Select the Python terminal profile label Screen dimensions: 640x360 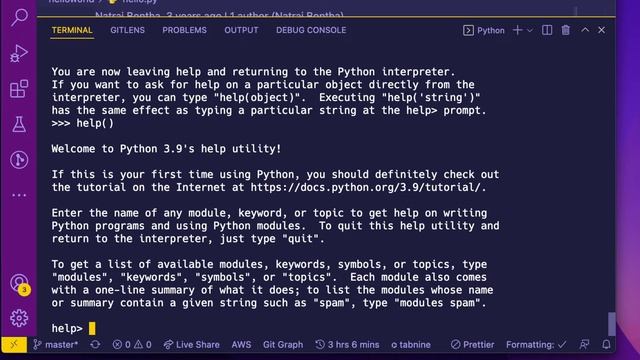pos(484,30)
